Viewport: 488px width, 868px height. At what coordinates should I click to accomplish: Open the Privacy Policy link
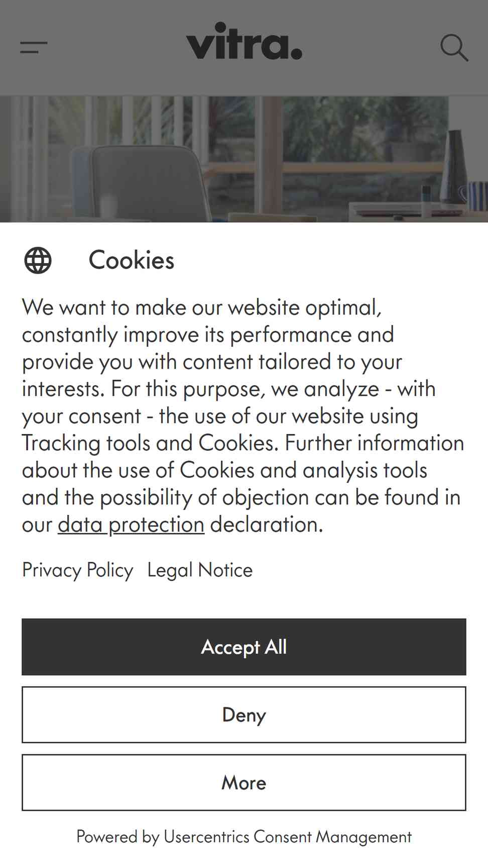pos(78,570)
